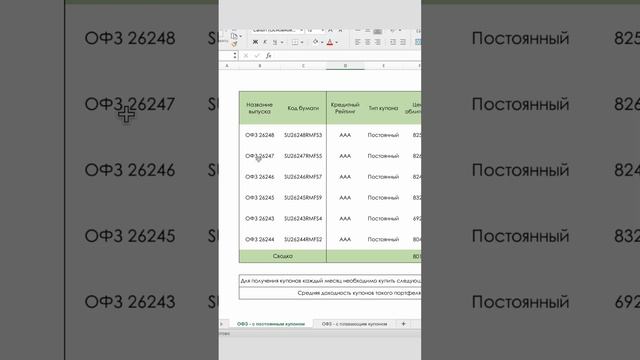640x360 pixels.
Task: Open the font name dropdown arrow
Action: (x=302, y=30)
